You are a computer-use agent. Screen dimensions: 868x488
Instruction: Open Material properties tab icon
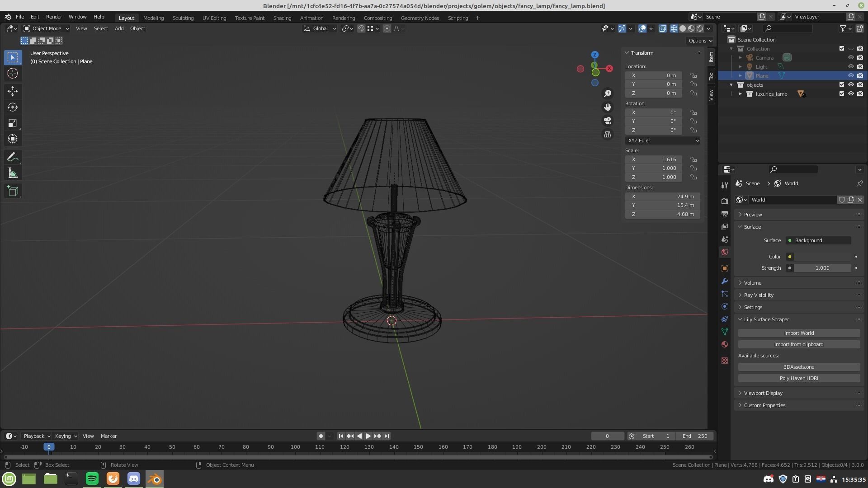tap(725, 344)
